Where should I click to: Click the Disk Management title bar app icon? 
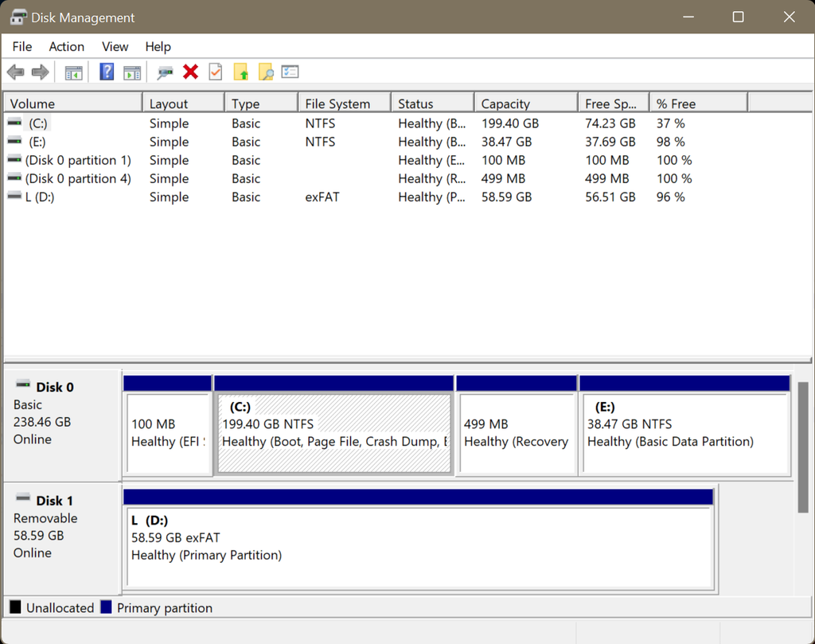tap(18, 18)
